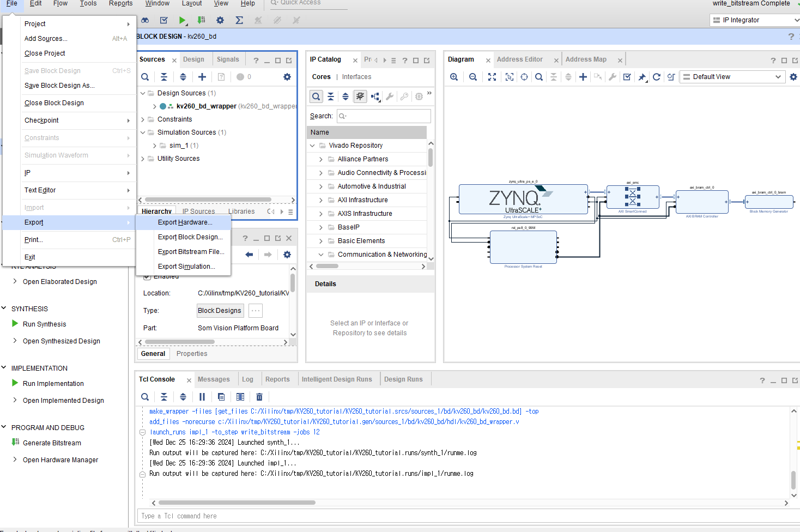Click the Tcl Console horizontal scrollbar

[x=237, y=503]
